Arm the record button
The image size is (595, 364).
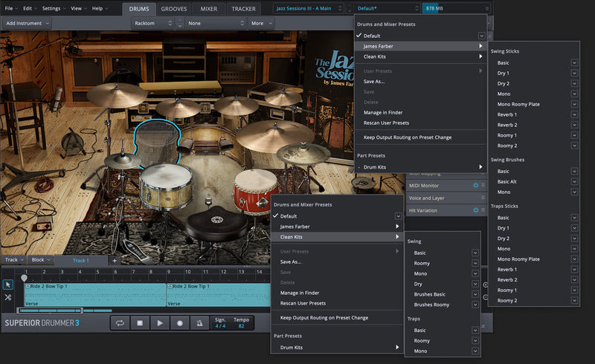click(180, 323)
